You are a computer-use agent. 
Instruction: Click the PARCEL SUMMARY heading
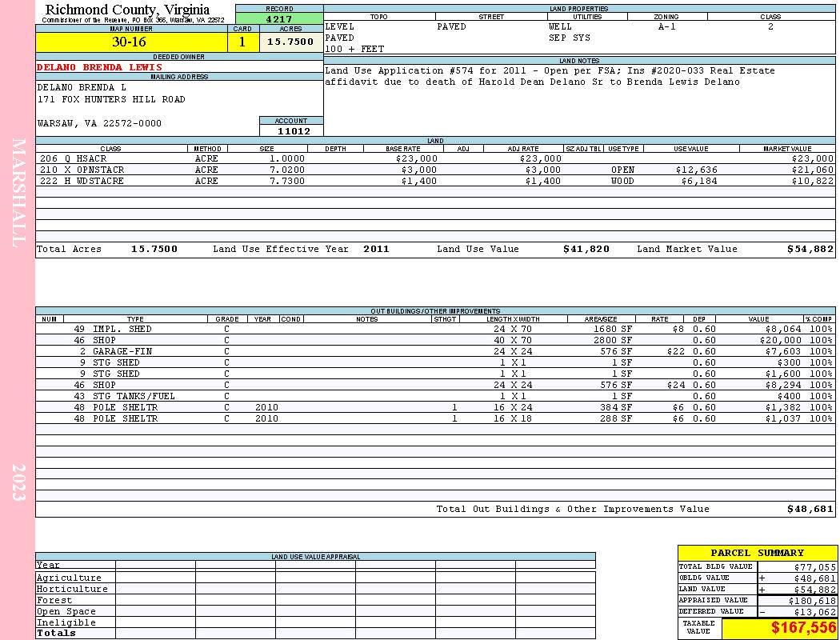[x=757, y=553]
